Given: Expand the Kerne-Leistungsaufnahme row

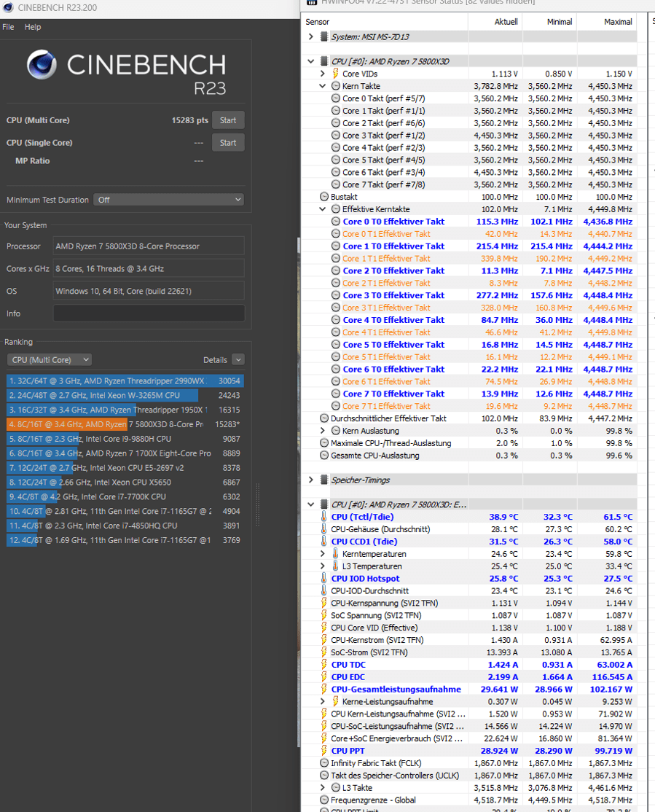Looking at the screenshot, I should pyautogui.click(x=322, y=702).
